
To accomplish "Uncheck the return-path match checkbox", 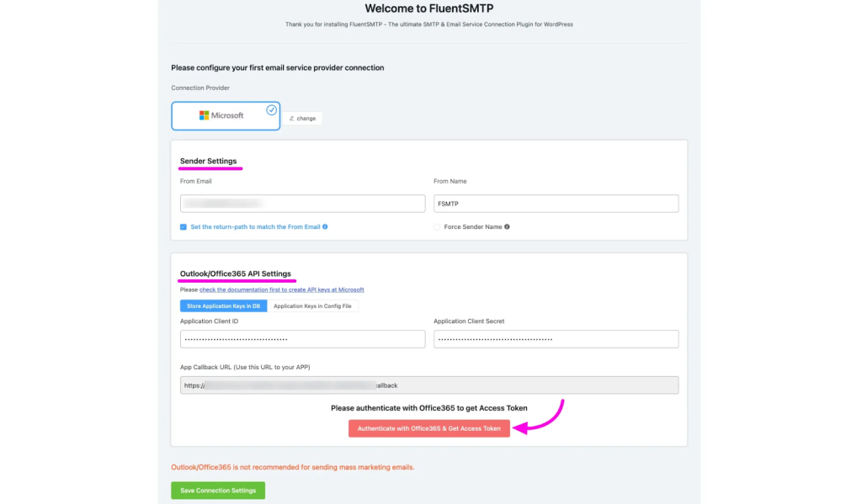I will click(184, 227).
